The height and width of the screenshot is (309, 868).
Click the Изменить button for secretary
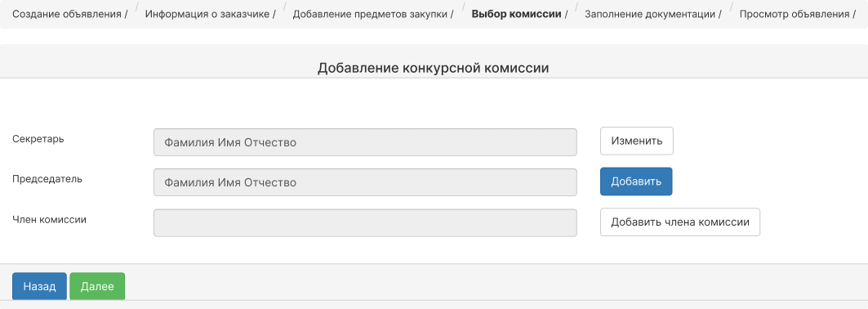[637, 141]
